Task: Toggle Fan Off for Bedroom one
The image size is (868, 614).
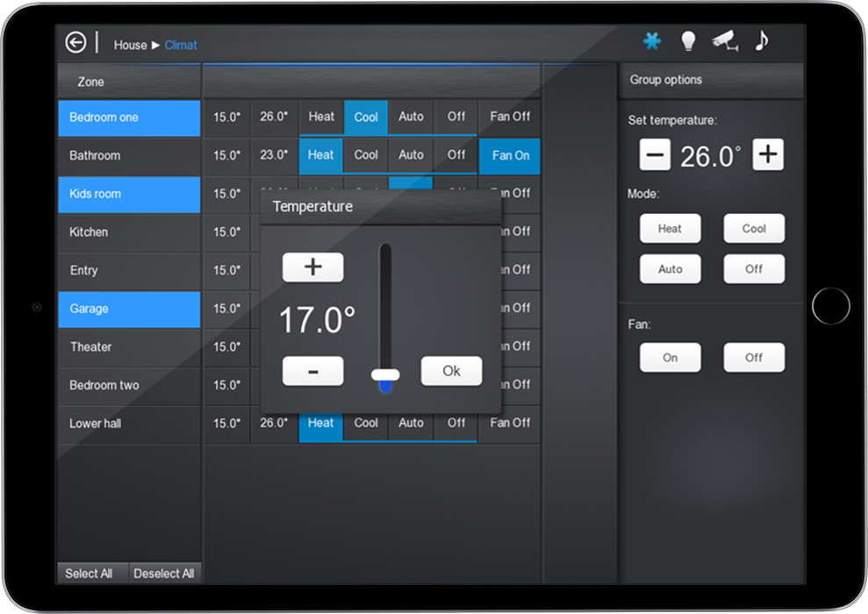Action: pos(510,117)
